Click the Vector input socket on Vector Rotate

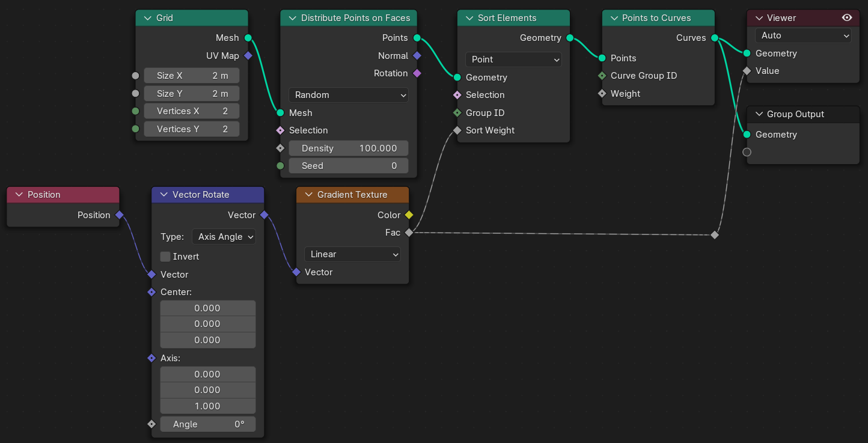[151, 275]
